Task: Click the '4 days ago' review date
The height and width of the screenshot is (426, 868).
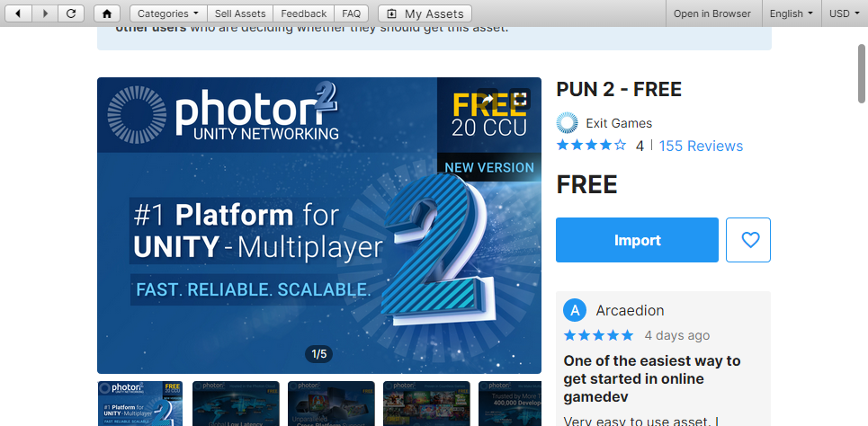Action: [x=677, y=335]
